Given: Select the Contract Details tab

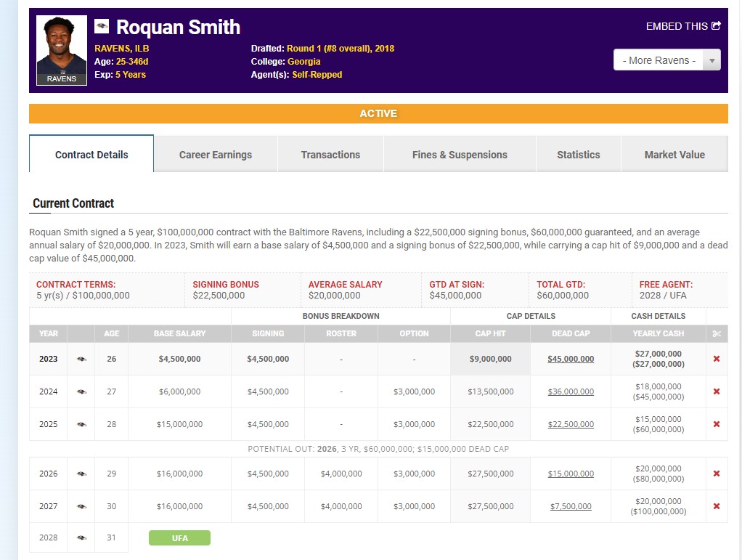Looking at the screenshot, I should pos(91,154).
